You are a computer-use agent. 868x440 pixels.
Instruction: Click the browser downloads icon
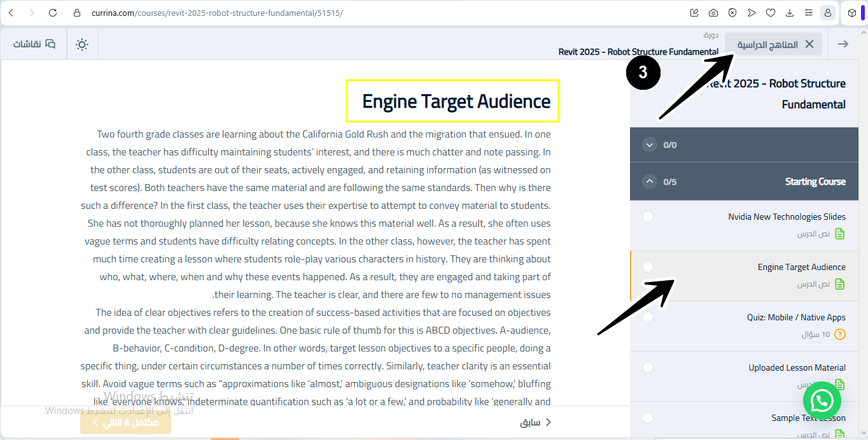(x=790, y=13)
